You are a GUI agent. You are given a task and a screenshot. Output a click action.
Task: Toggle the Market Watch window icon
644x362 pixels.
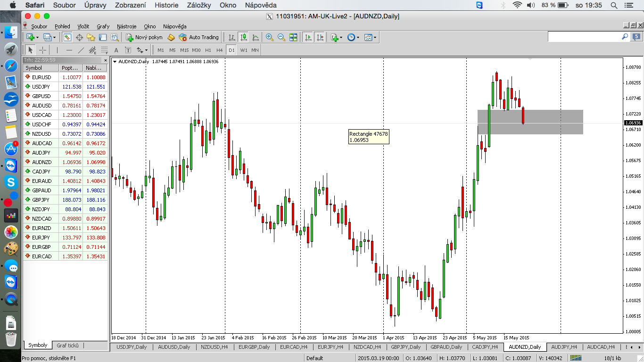click(67, 37)
